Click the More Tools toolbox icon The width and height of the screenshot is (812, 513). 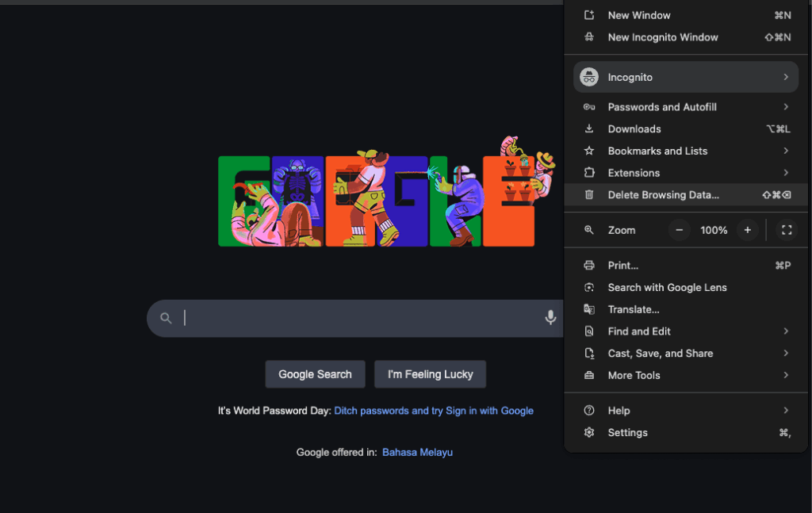(589, 375)
